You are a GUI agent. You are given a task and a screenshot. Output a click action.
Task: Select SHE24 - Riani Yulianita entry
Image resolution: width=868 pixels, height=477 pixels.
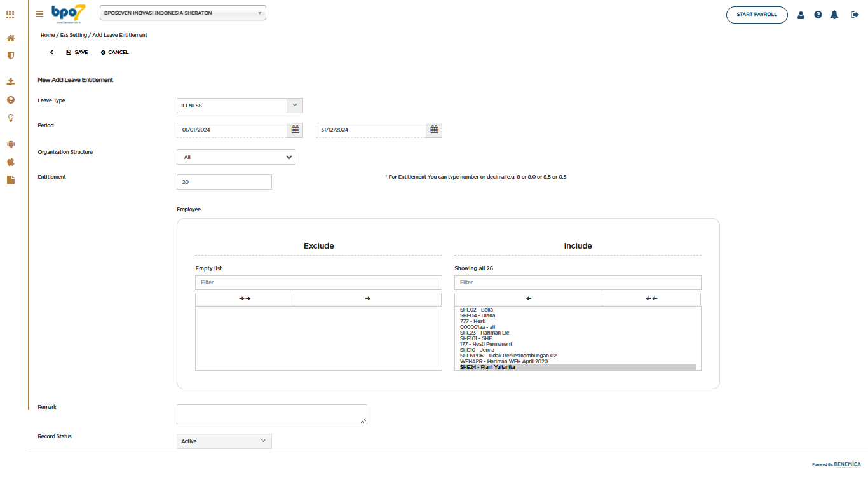click(x=578, y=367)
